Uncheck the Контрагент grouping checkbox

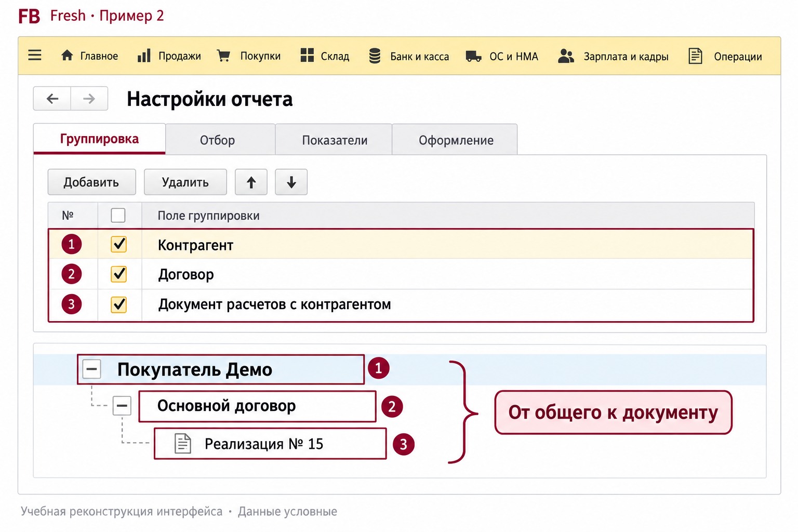click(119, 244)
